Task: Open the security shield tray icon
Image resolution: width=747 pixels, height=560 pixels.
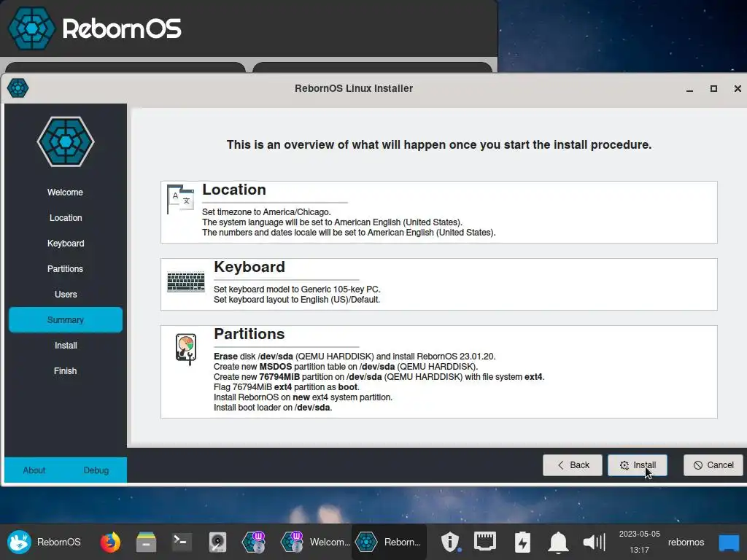Action: pyautogui.click(x=450, y=542)
